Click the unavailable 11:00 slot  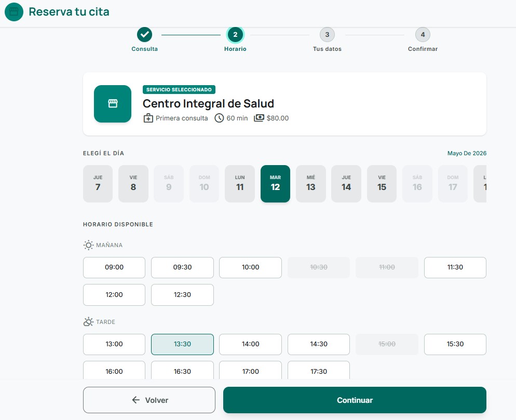[387, 267]
